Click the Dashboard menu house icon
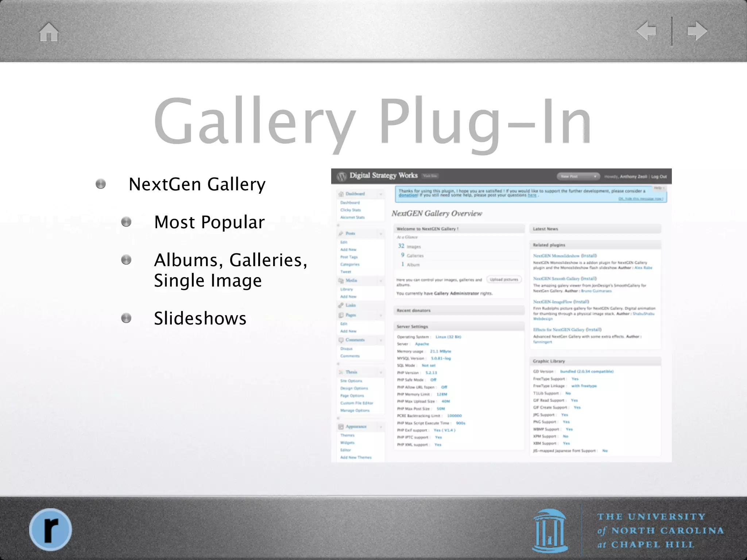This screenshot has height=560, width=747. (x=341, y=194)
